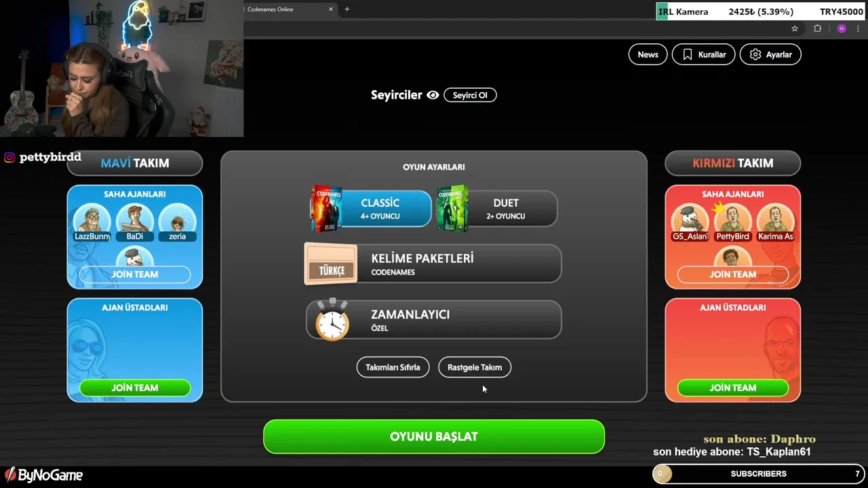Join blue team Saha Ajanları
Image resolution: width=868 pixels, height=488 pixels.
click(135, 274)
